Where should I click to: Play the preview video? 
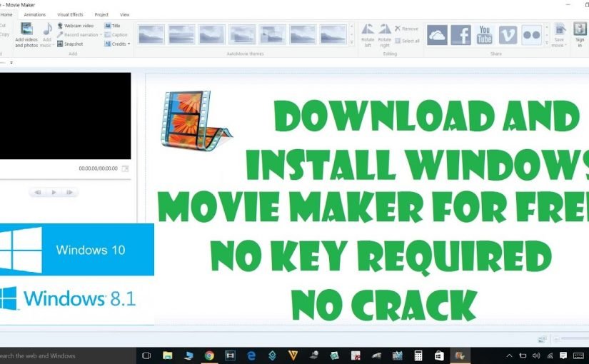point(54,192)
